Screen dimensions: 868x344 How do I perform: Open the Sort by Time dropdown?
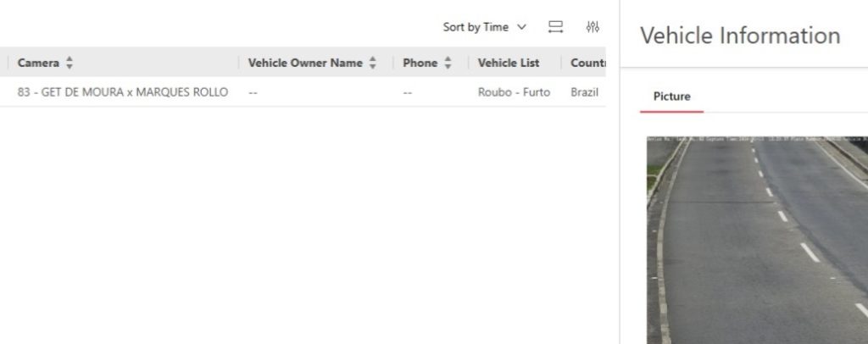pos(483,27)
